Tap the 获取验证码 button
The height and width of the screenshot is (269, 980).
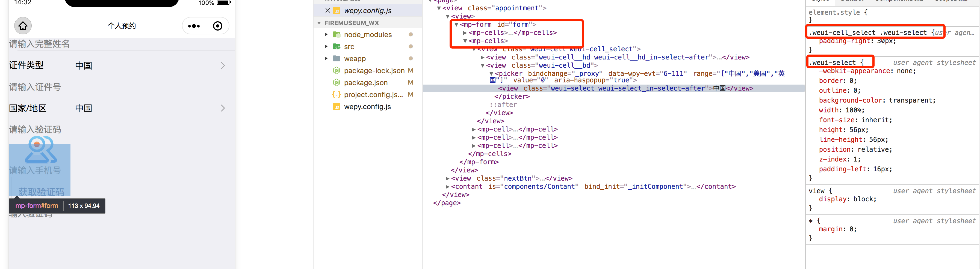pos(42,192)
